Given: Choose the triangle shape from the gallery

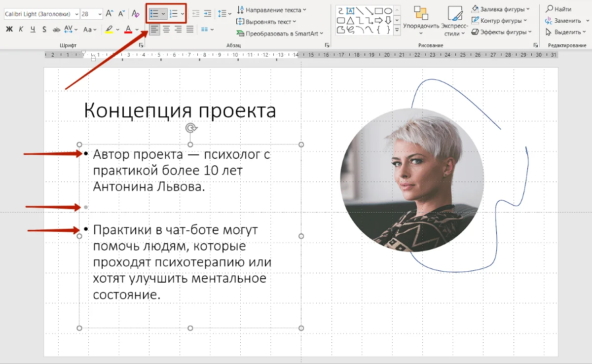Looking at the screenshot, I should click(350, 20).
